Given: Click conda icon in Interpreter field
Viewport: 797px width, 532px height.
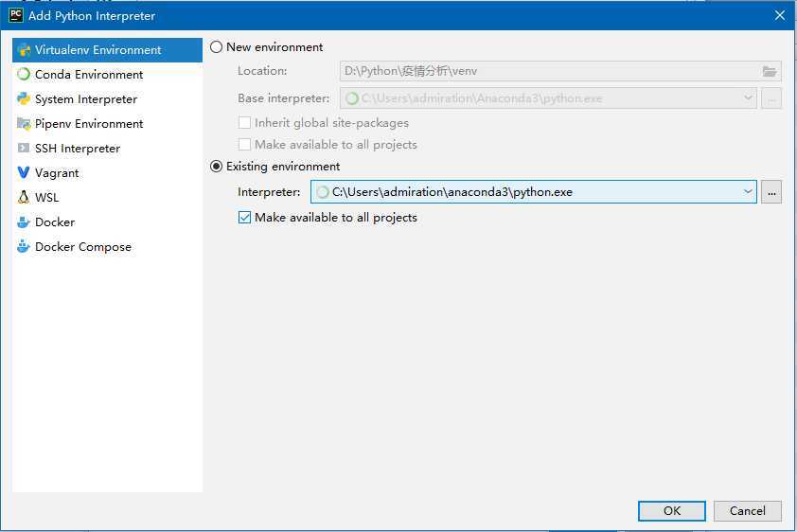Looking at the screenshot, I should [x=323, y=192].
